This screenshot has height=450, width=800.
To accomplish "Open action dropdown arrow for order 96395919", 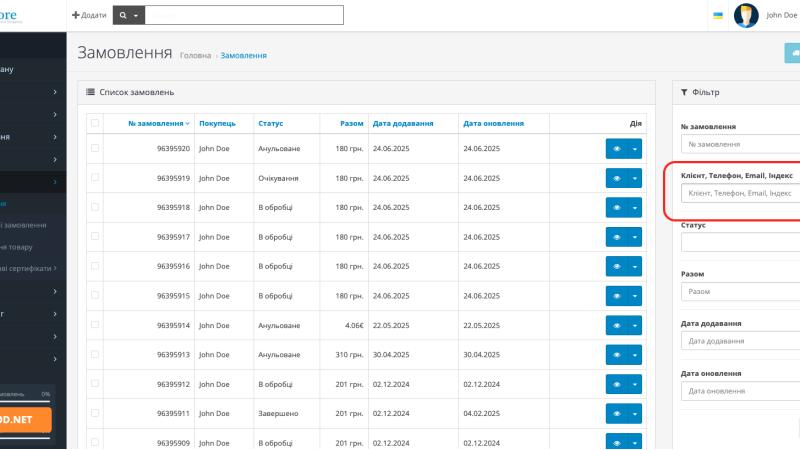I will (635, 179).
